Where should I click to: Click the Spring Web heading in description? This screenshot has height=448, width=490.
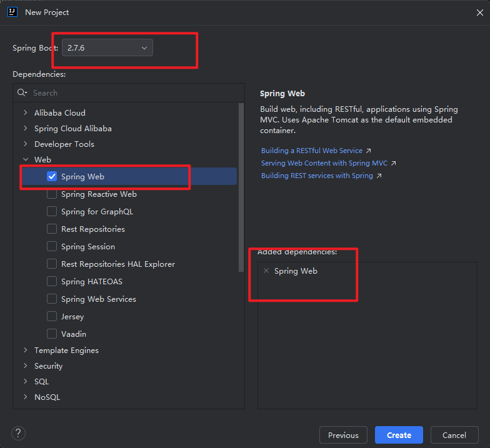click(282, 94)
